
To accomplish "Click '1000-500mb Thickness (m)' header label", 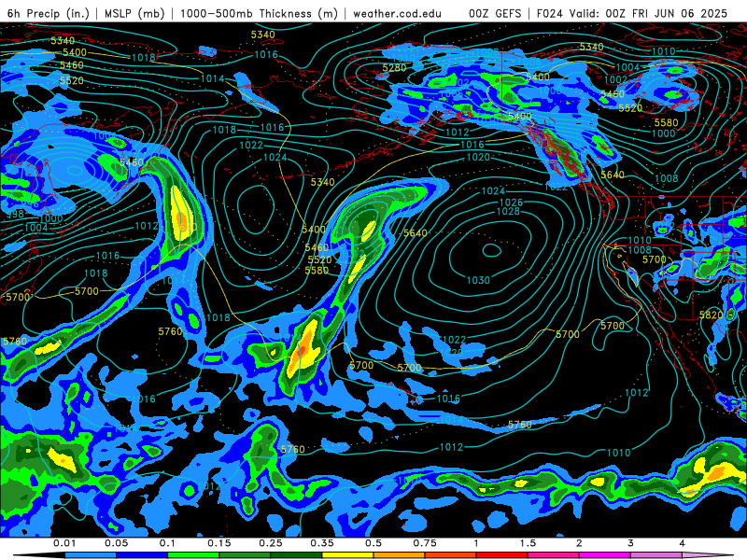I will click(x=259, y=13).
